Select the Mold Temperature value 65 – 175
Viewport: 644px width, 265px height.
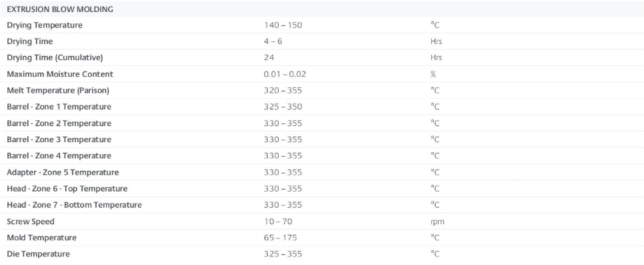pyautogui.click(x=281, y=238)
